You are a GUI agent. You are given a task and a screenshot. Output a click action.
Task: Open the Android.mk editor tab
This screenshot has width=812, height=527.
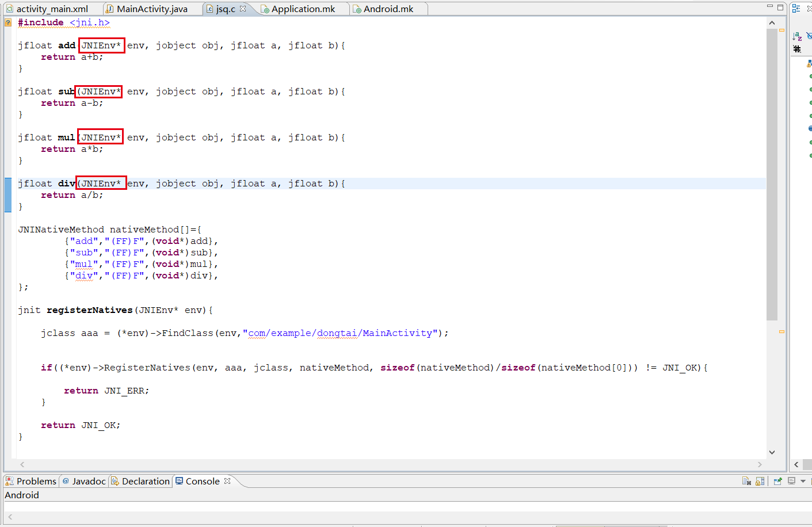(388, 9)
